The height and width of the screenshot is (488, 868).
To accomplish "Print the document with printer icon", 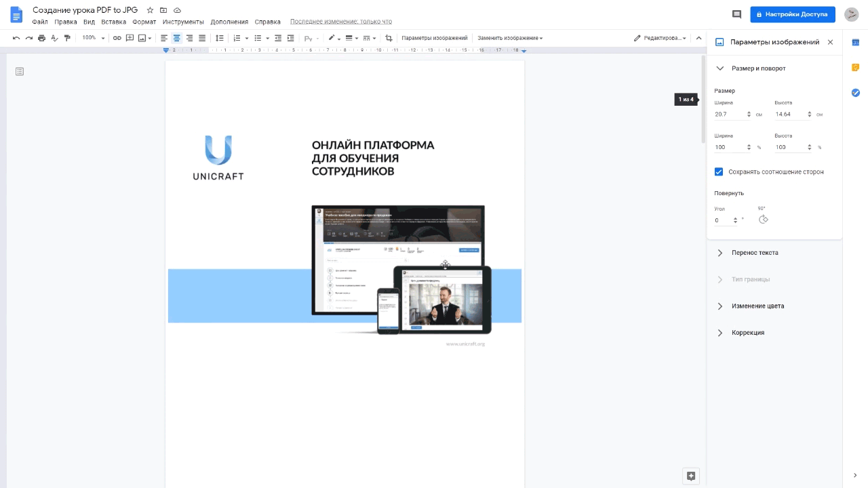I will tap(41, 38).
